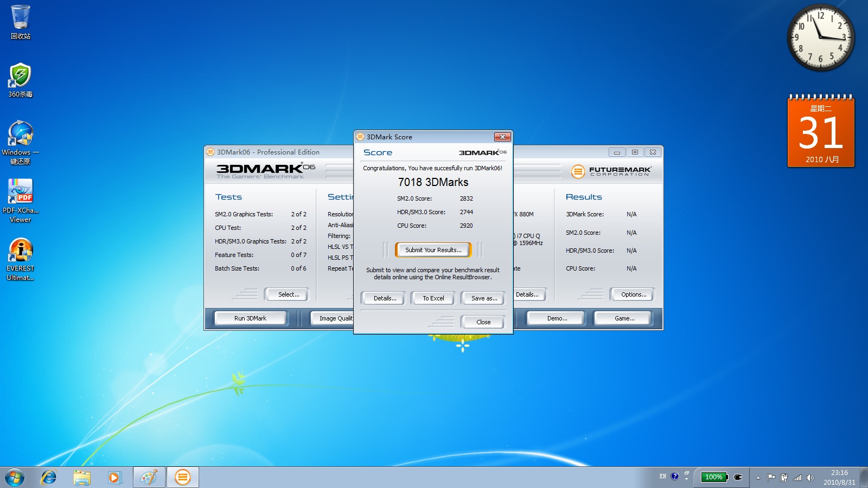Launch EVEREST Ultimate desktop shortcut
The width and height of the screenshot is (868, 488).
[x=21, y=259]
